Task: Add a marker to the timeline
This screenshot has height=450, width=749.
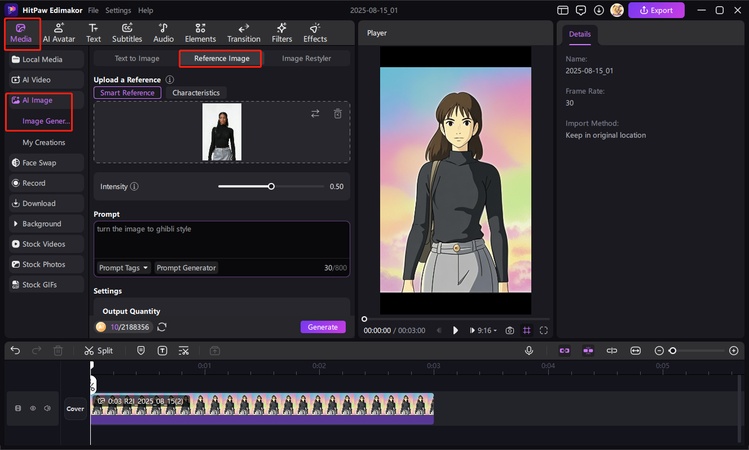Action: (141, 351)
